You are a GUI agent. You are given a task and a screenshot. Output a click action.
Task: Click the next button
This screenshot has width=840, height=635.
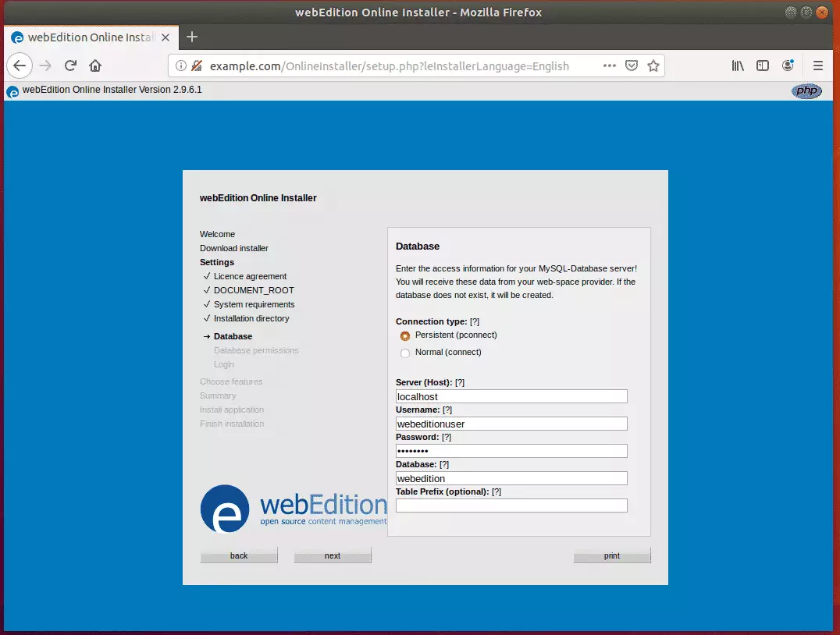(x=332, y=555)
